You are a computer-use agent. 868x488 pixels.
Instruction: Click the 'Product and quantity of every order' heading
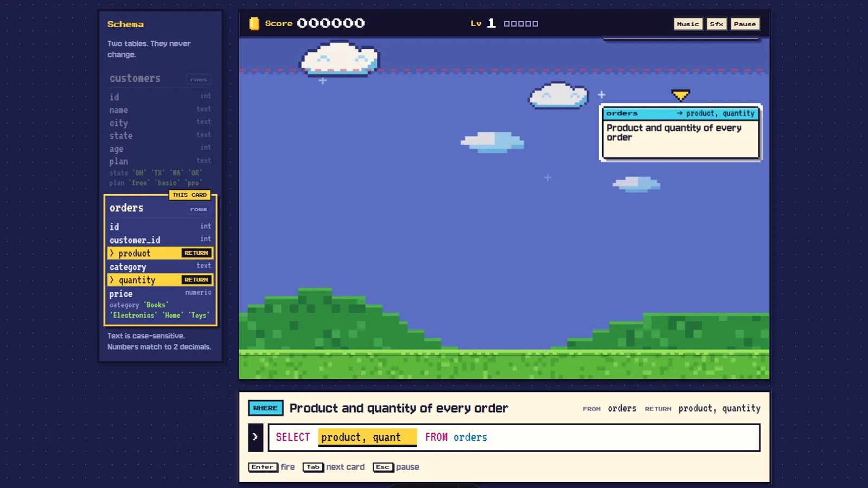[x=399, y=408]
